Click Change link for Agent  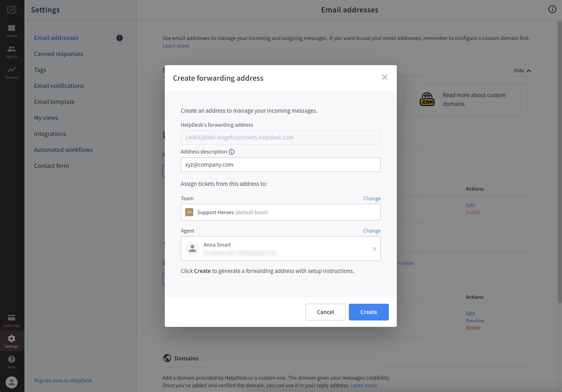372,231
